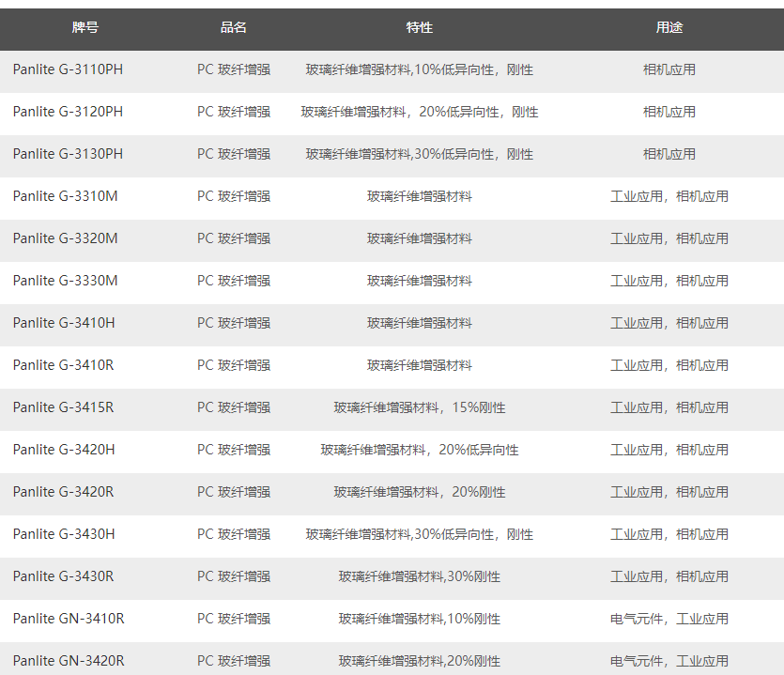Follow 工业应用 link in G-3330M row

coord(637,282)
